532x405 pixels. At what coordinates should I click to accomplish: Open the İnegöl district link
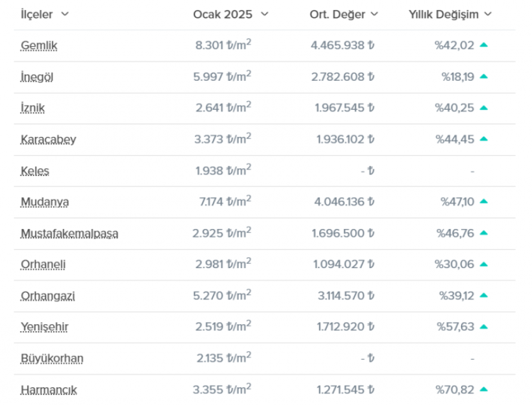pos(37,77)
